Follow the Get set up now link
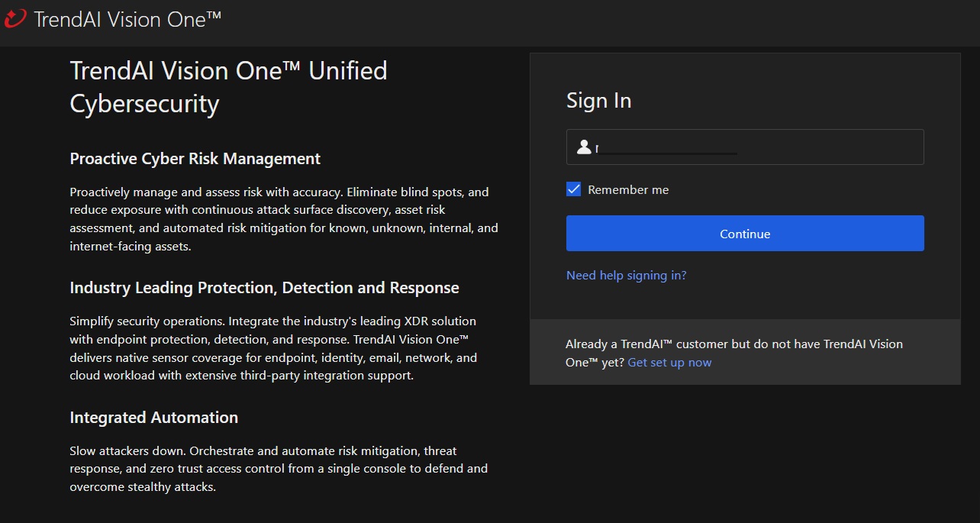 coord(669,363)
